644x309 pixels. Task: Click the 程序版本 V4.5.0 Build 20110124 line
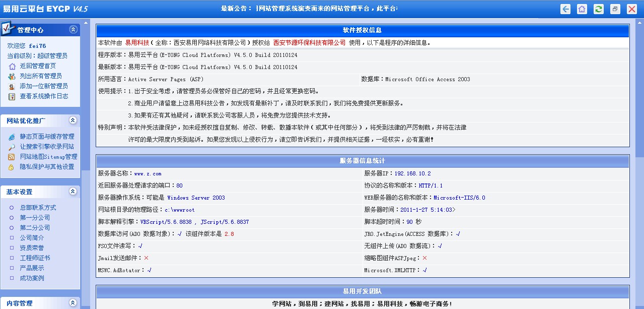[x=198, y=55]
